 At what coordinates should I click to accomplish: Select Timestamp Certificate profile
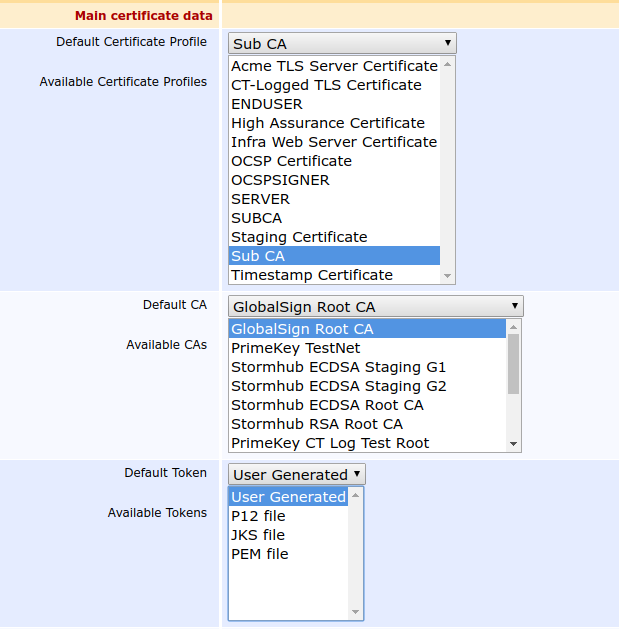click(x=312, y=275)
